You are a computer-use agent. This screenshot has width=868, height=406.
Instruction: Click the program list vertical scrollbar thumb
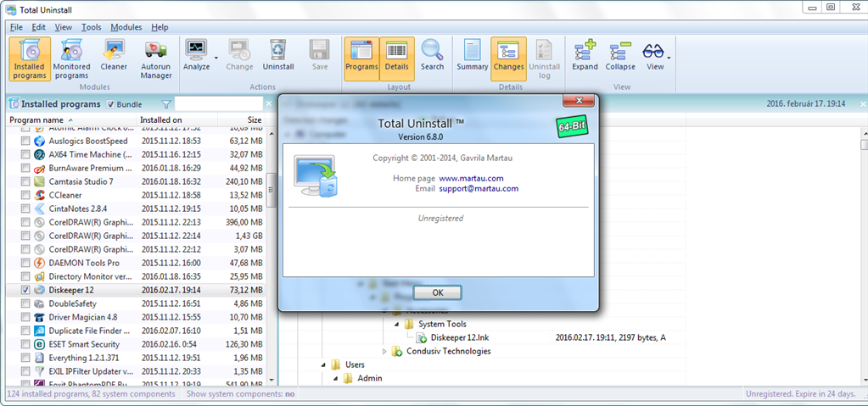(272, 190)
